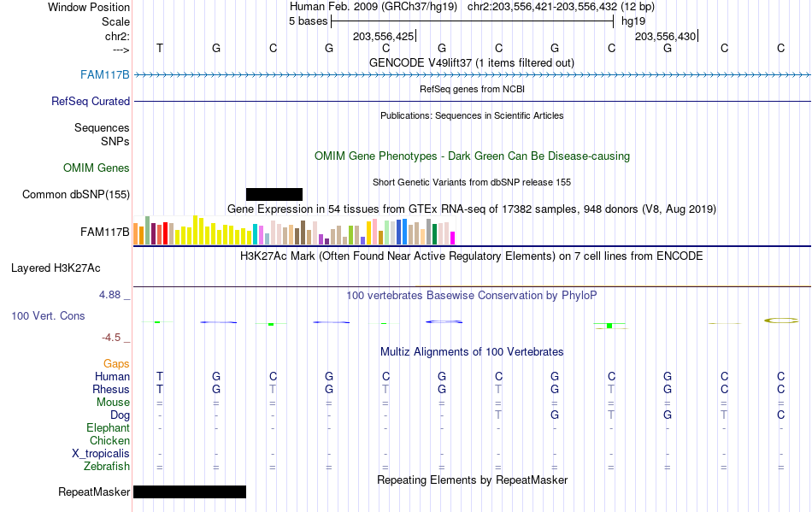Open Publications: Sequences in Scientific Articles title
Viewport: 812px width, 512px height.
[472, 115]
